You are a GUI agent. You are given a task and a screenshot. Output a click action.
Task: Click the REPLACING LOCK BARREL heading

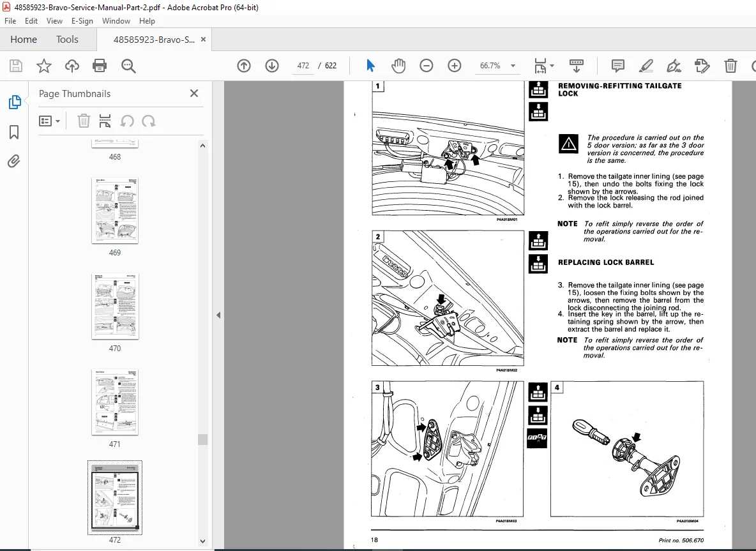tap(606, 262)
